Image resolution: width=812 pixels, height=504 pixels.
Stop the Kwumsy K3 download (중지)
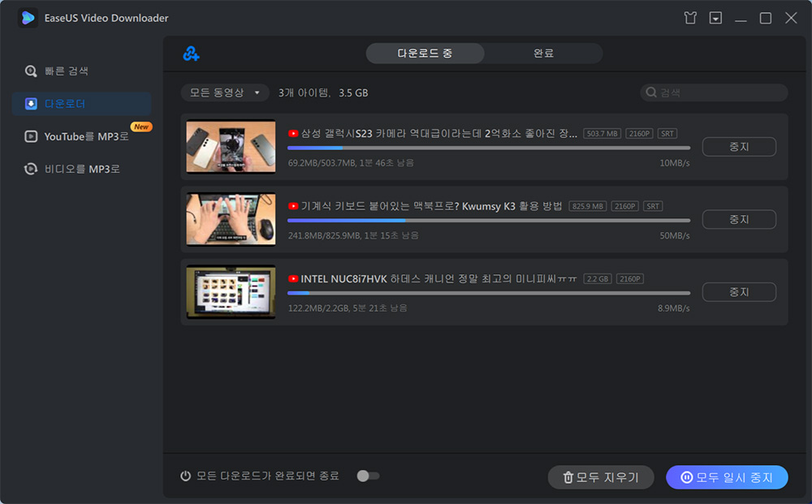[739, 219]
